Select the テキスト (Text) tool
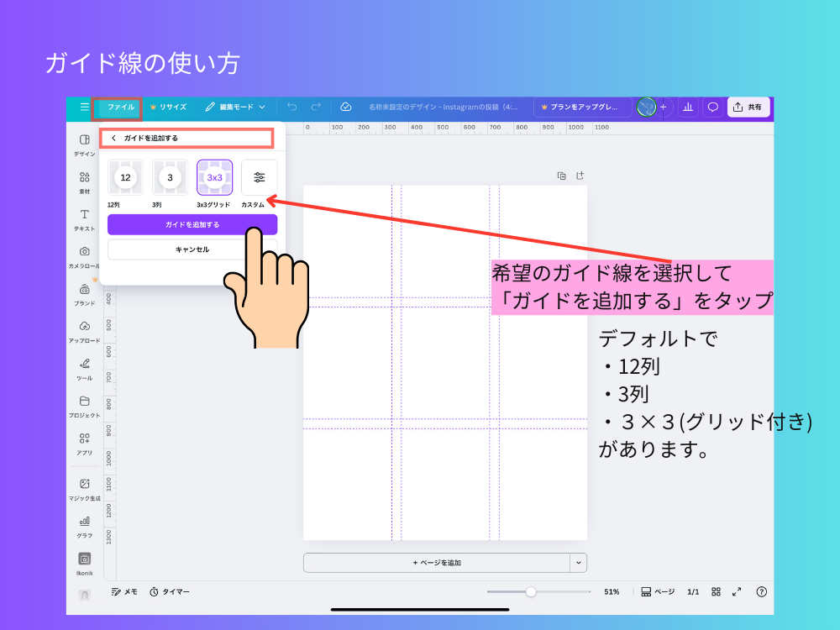 [x=84, y=219]
